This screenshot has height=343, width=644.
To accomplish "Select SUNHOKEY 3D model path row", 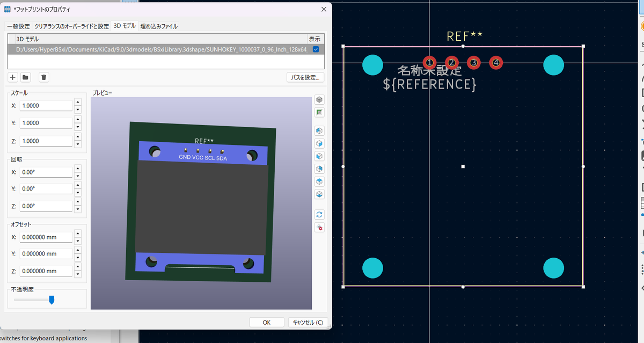I will point(165,49).
